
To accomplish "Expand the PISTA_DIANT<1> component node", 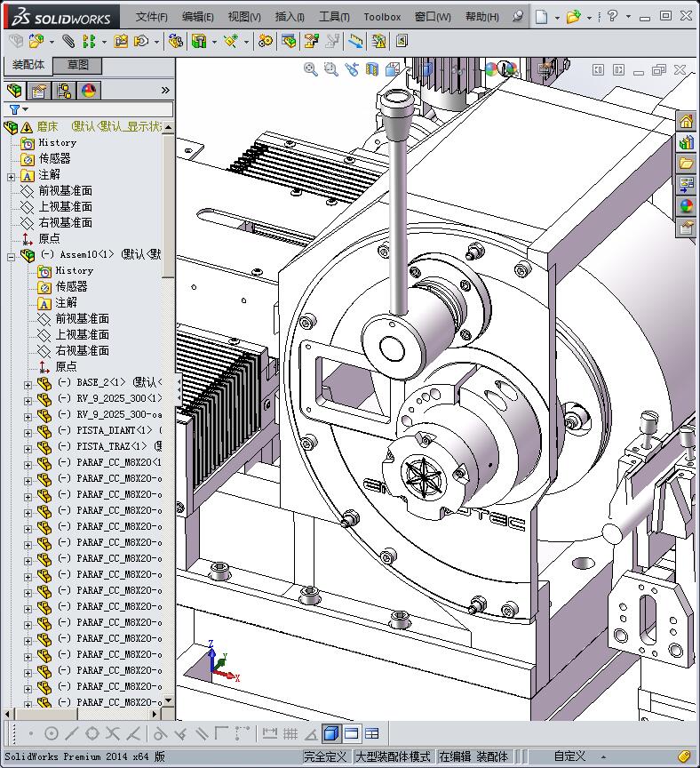I will pos(28,433).
